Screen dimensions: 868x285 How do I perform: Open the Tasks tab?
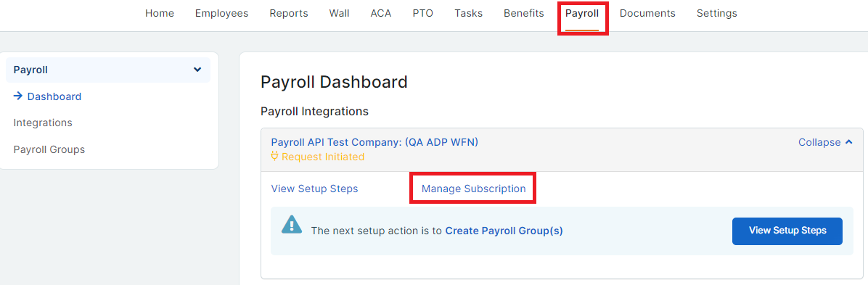click(468, 13)
